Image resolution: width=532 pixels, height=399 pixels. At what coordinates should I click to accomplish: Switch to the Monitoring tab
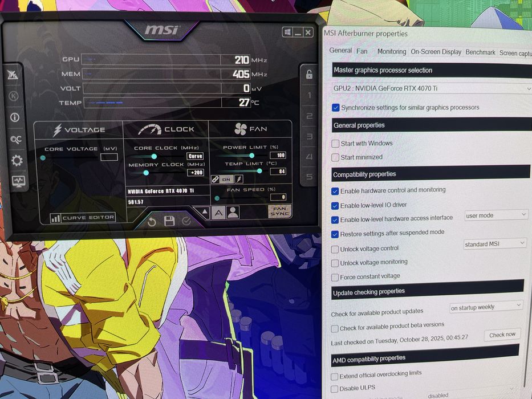pyautogui.click(x=392, y=51)
